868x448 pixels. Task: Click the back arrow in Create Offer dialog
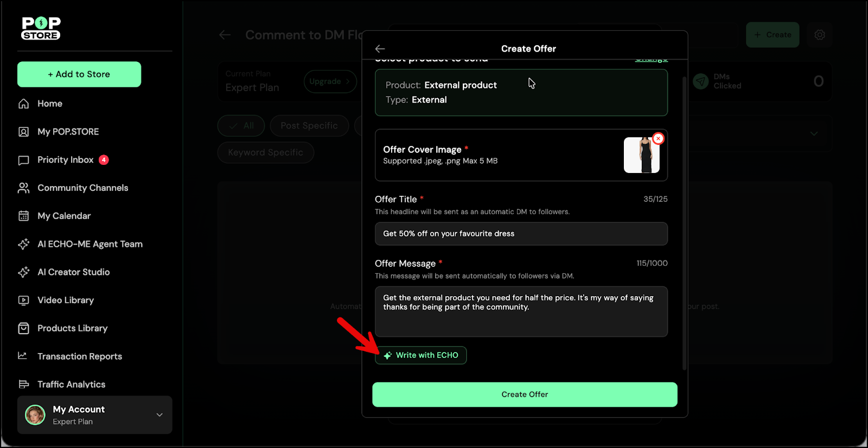click(380, 49)
